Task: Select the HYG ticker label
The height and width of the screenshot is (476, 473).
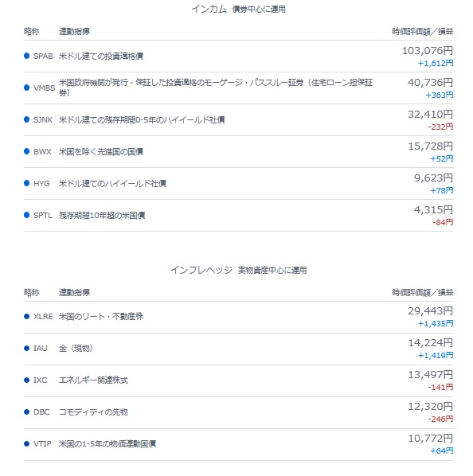Action: pos(41,183)
